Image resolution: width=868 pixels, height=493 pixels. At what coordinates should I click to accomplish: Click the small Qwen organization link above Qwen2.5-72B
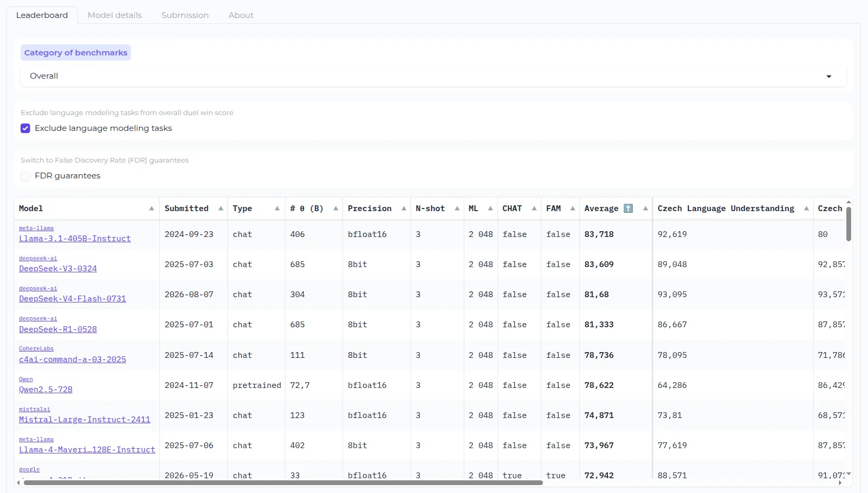click(x=26, y=380)
